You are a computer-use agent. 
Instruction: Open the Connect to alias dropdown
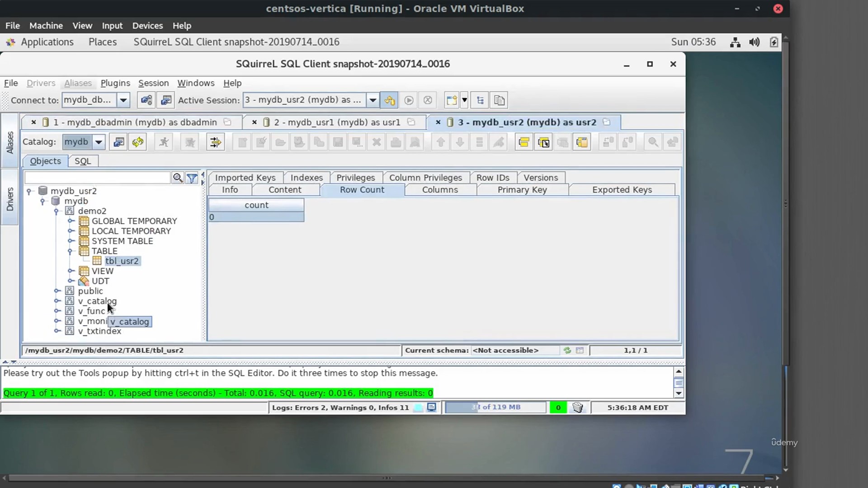tap(123, 100)
